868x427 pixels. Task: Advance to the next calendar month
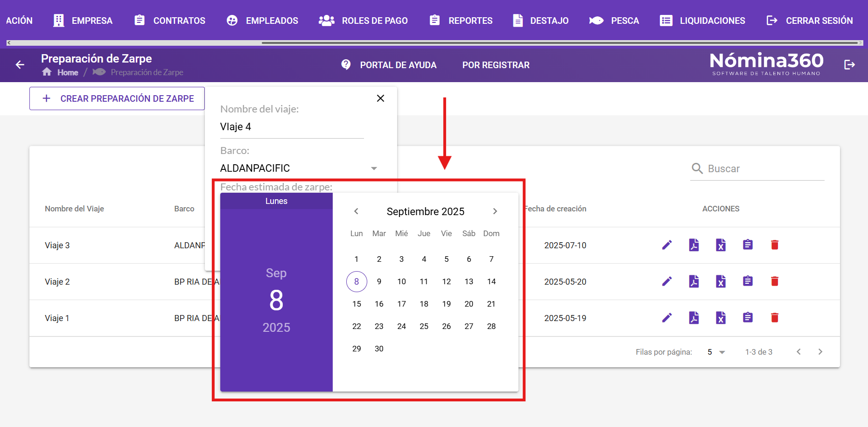[495, 211]
